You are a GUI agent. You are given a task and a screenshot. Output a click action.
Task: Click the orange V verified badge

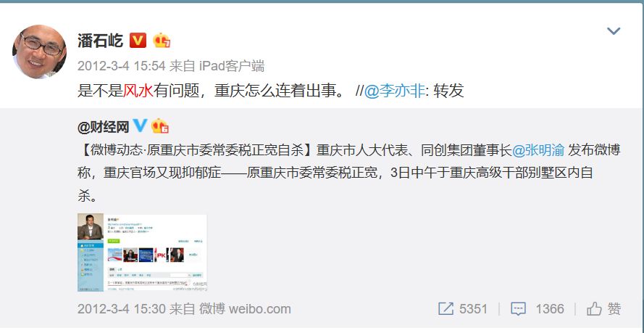click(x=138, y=41)
